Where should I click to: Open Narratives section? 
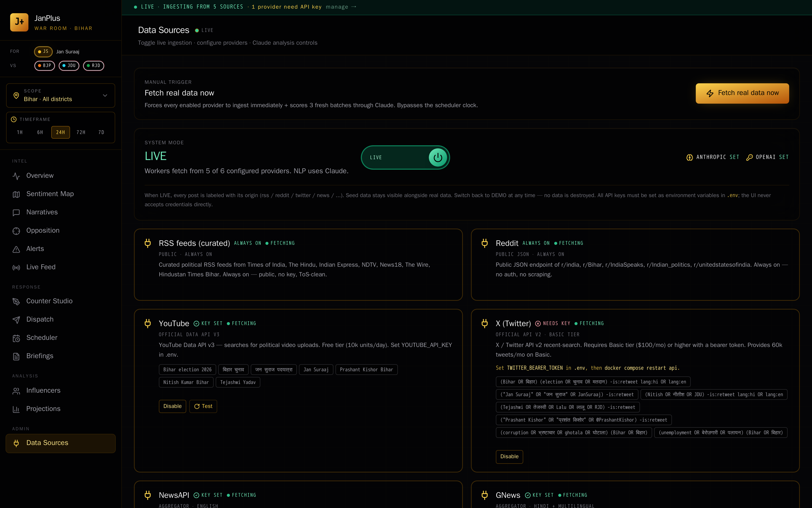61,212
